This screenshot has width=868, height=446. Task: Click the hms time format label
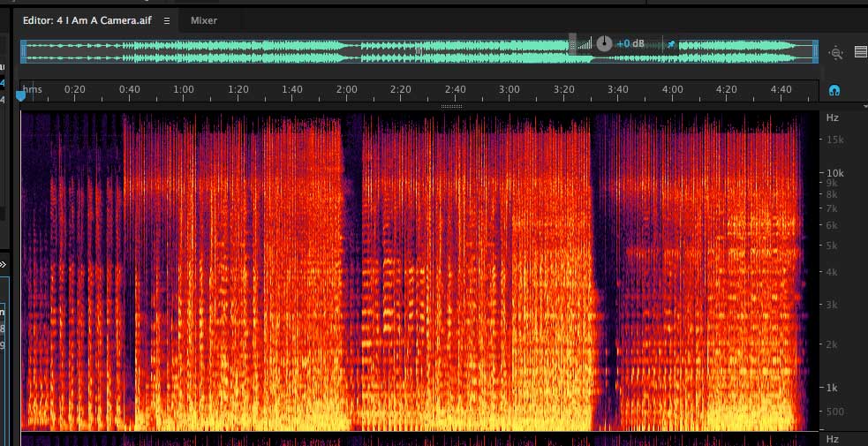point(33,90)
